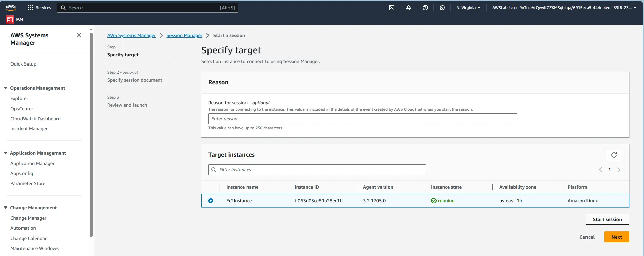This screenshot has height=256, width=644.
Task: Open Application Manager in the sidebar
Action: [33, 163]
